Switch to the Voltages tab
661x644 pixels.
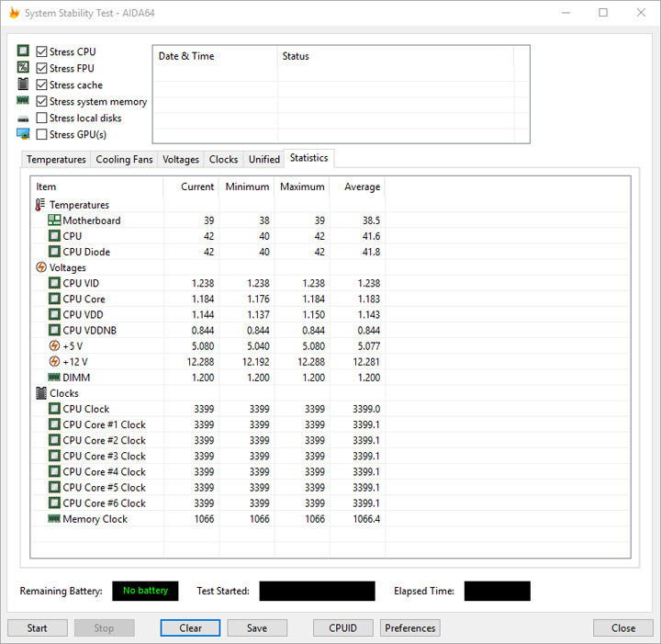pos(181,160)
